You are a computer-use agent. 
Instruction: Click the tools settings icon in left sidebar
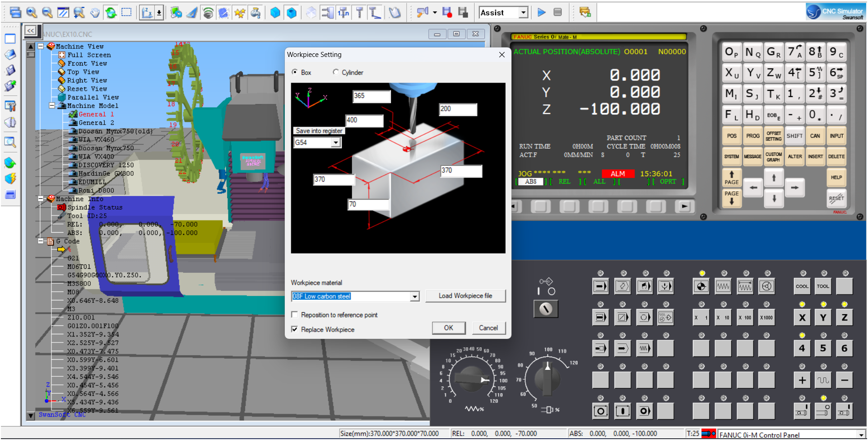pos(10,106)
